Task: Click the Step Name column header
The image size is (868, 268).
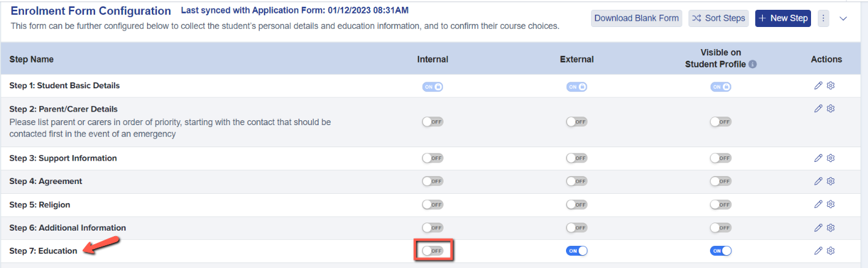Action: (x=31, y=59)
